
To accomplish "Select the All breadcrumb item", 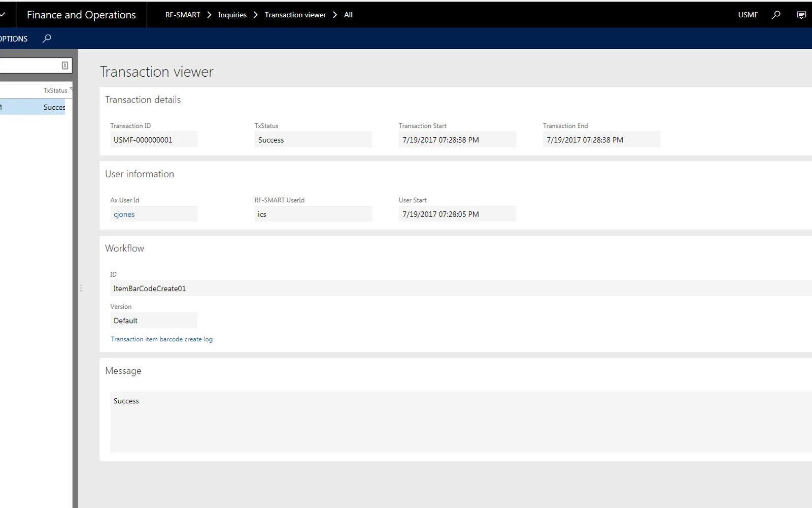I will pyautogui.click(x=348, y=15).
